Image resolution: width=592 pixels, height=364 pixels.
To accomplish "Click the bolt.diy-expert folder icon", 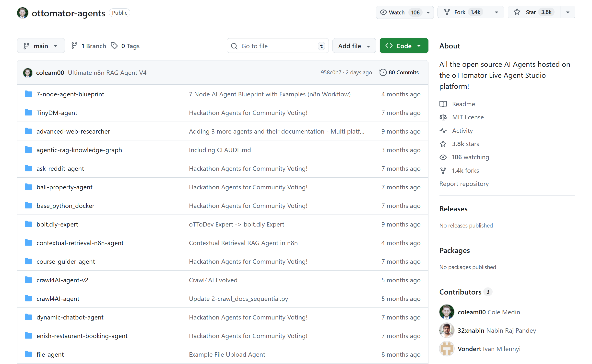I will 28,224.
